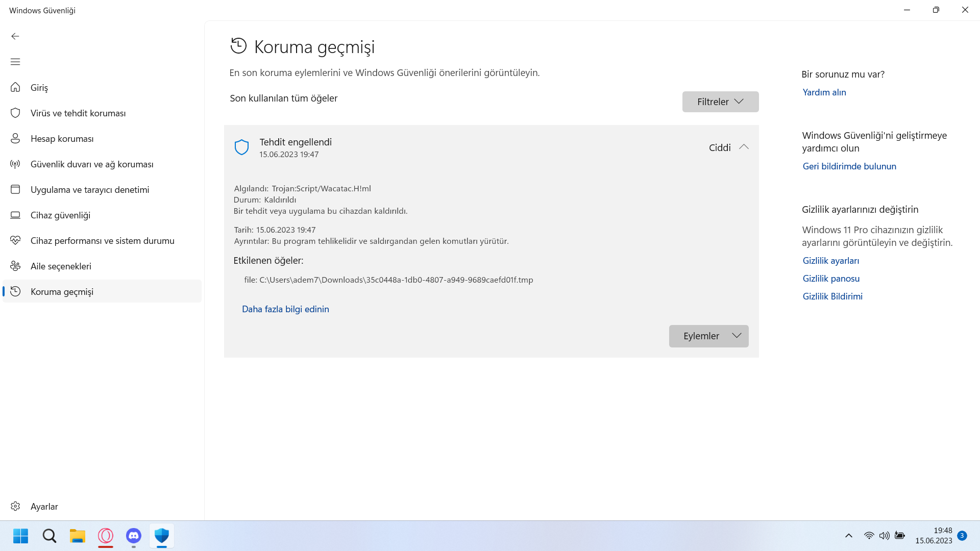Screen dimensions: 980x551
Task: Open Discord from the taskbar
Action: click(x=134, y=536)
